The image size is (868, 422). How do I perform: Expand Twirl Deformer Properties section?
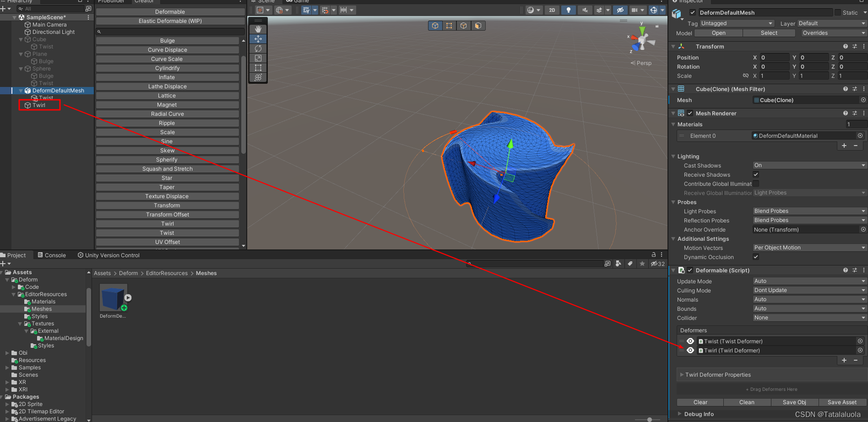[x=683, y=374]
